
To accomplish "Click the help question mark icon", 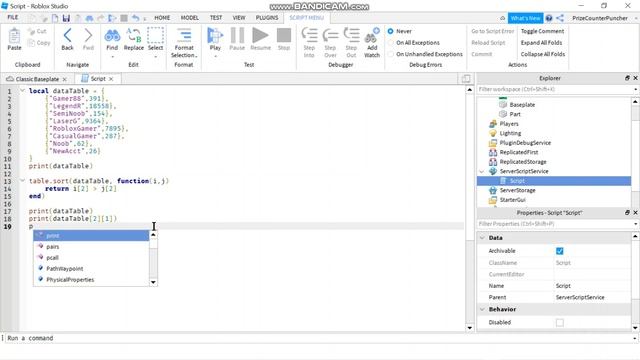I will pyautogui.click(x=549, y=18).
